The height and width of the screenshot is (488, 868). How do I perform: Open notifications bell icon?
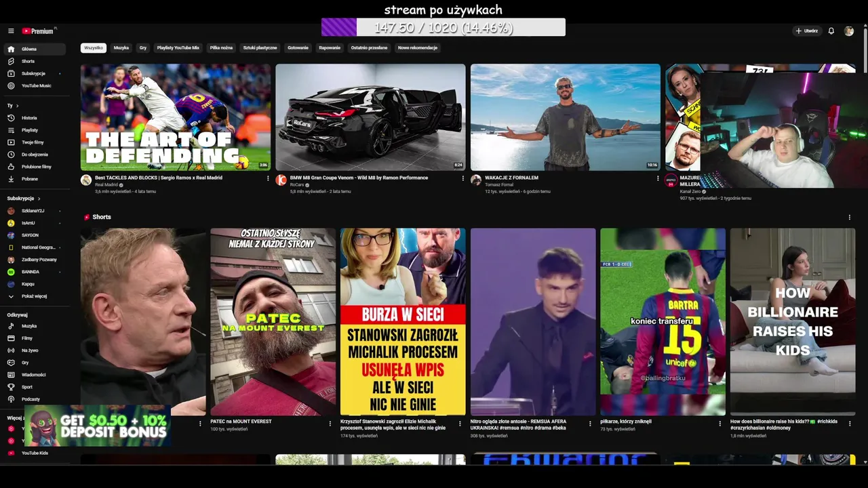(831, 31)
